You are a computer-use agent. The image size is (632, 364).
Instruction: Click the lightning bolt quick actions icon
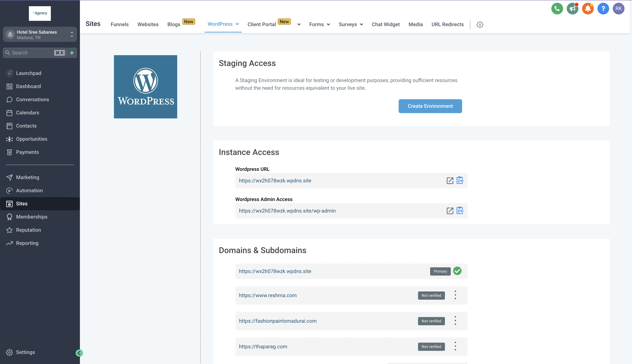click(x=72, y=53)
